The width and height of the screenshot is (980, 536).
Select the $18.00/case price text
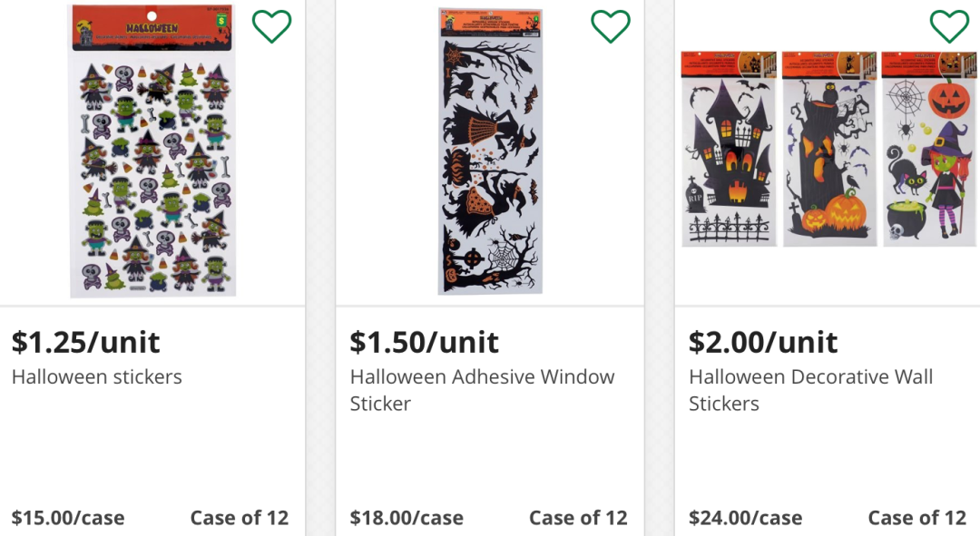tap(407, 518)
